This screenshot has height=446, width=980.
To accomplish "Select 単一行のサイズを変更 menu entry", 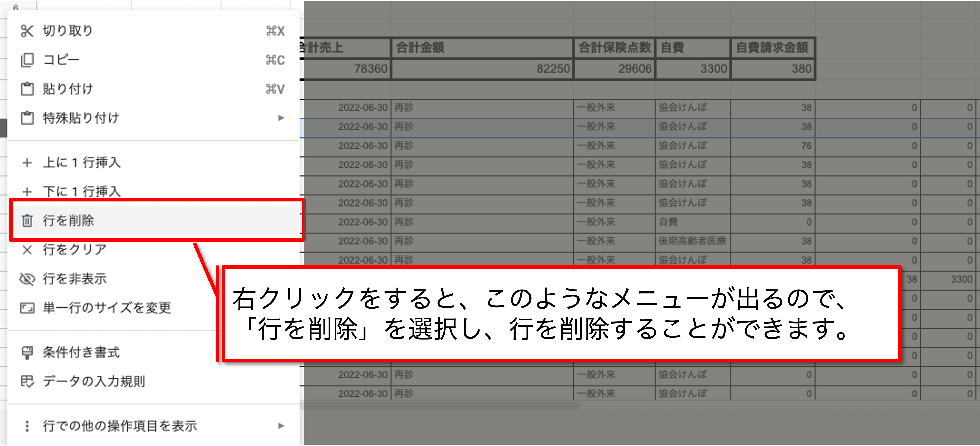I will click(x=153, y=308).
